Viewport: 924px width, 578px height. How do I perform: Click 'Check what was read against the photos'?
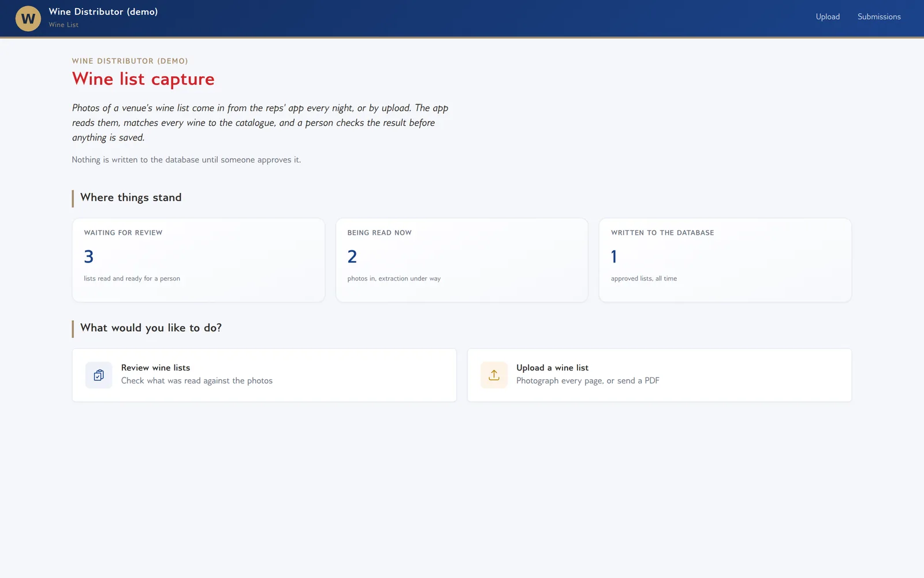(x=197, y=381)
